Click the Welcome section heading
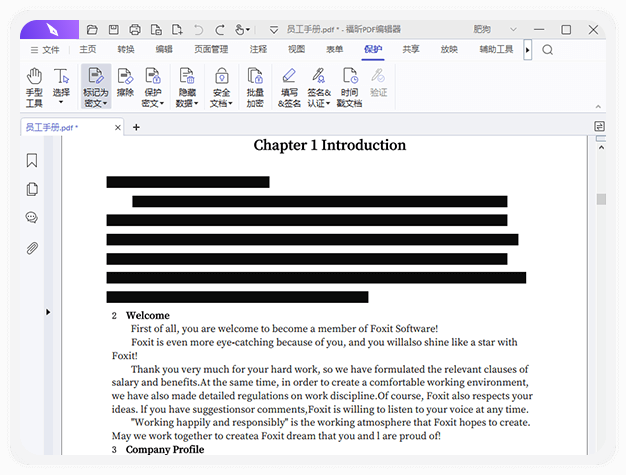Screen dimensions: 626x475 [x=148, y=316]
